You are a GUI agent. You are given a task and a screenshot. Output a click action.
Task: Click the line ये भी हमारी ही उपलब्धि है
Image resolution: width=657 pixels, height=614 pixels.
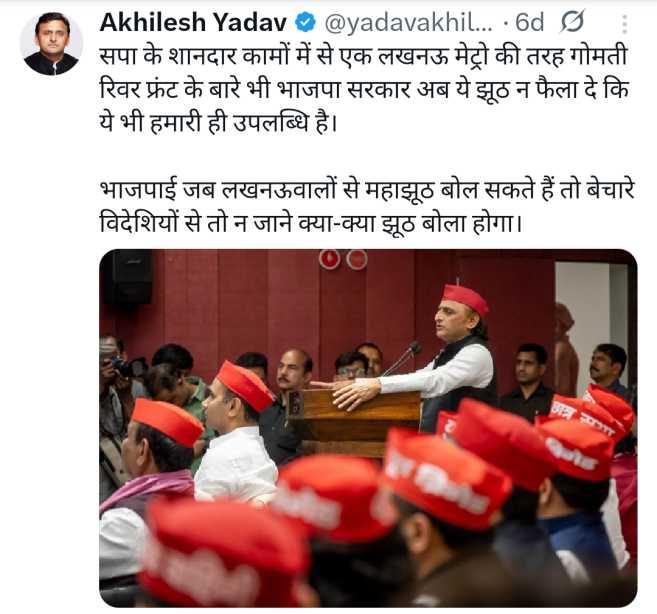tap(218, 123)
